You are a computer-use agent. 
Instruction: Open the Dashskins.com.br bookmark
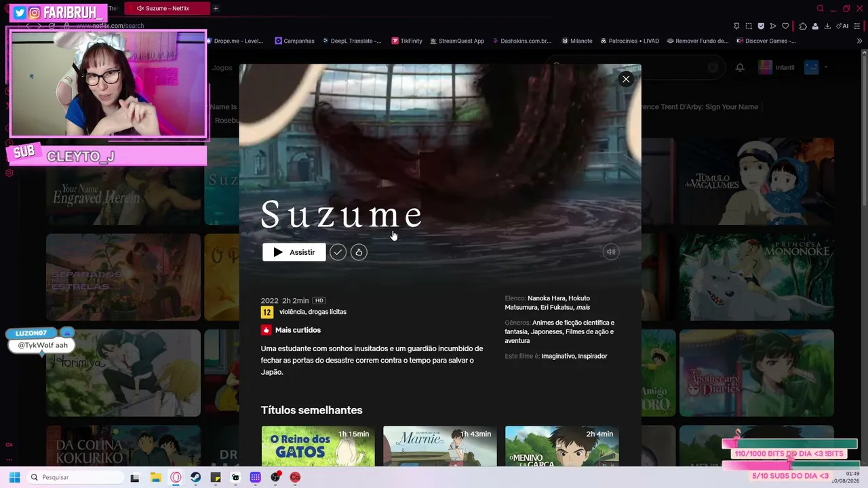coord(521,41)
